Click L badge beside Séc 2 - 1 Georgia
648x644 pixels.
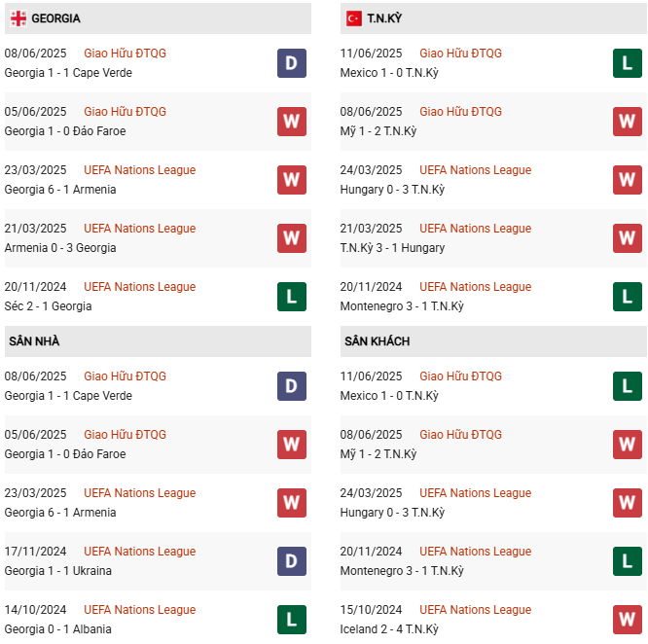pos(291,297)
